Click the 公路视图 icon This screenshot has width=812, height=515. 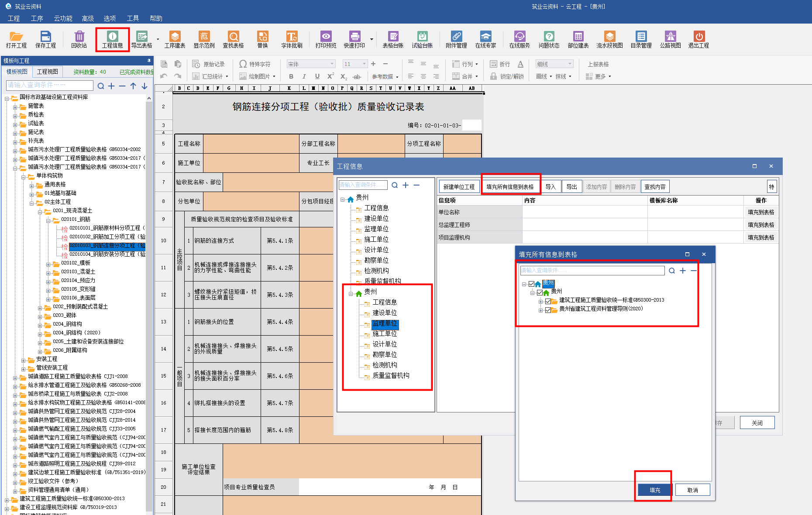670,39
